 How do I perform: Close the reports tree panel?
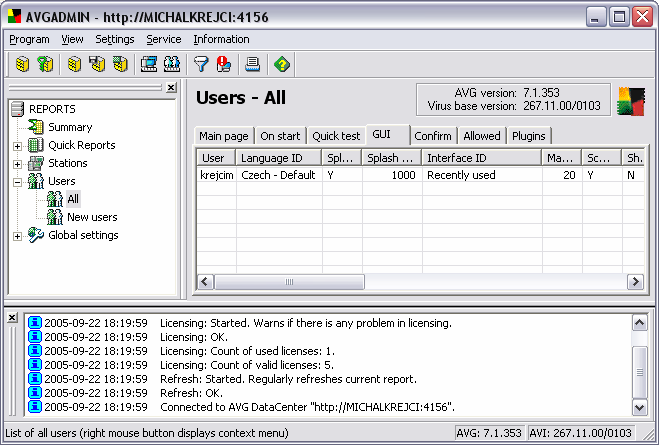coord(171,87)
